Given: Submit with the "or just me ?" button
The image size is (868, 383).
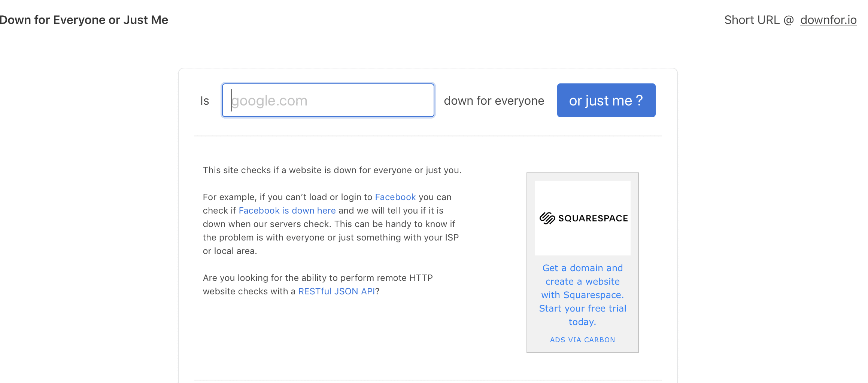Looking at the screenshot, I should pos(606,100).
